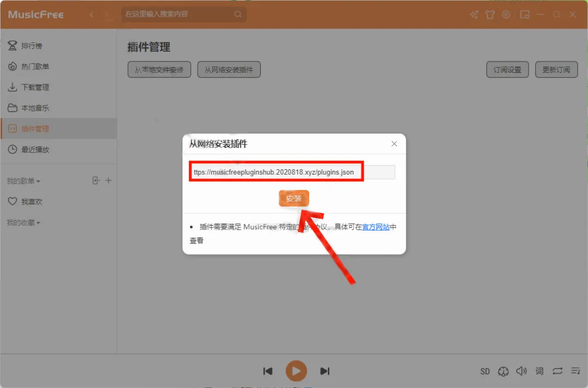Select 插件管理 in the sidebar
The height and width of the screenshot is (388, 588).
click(x=58, y=128)
